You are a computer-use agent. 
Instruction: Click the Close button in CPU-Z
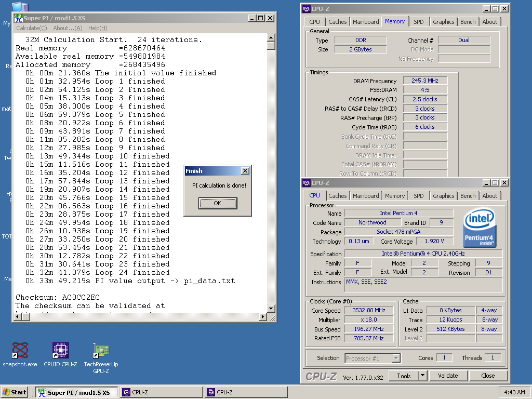(x=488, y=376)
